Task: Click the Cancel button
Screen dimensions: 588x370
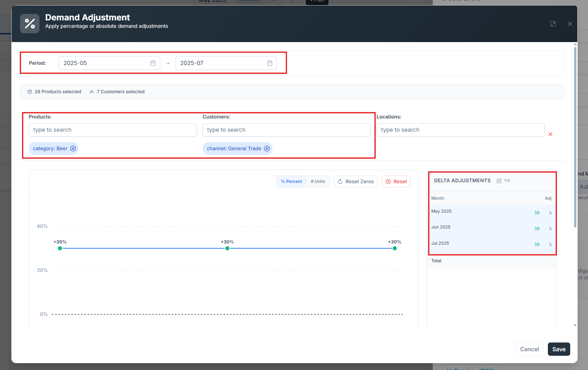Action: coord(529,349)
